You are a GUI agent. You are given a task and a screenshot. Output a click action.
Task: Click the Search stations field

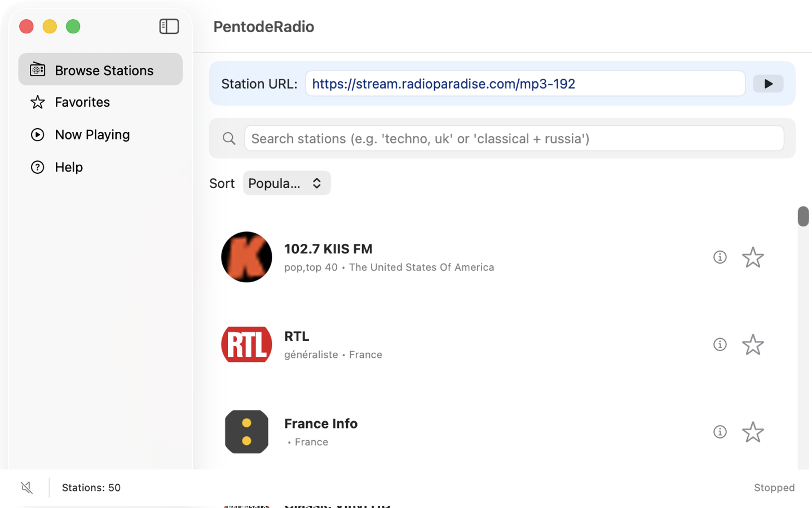coord(514,138)
